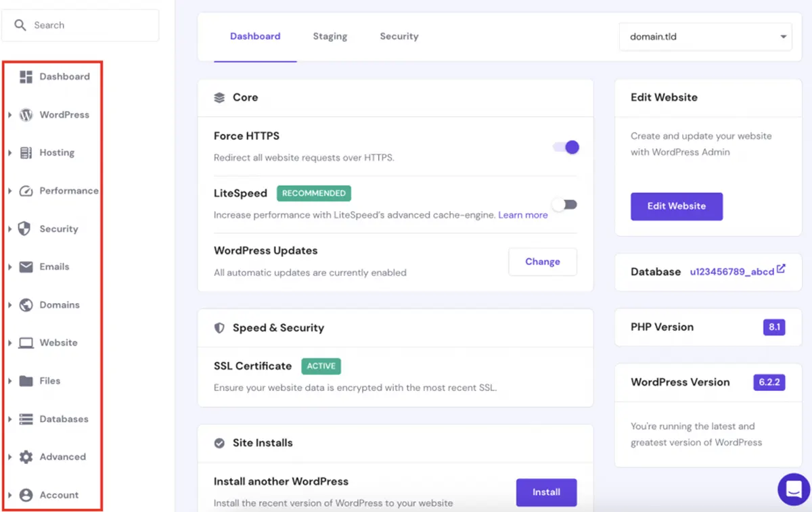
Task: Expand the Domains section arrow
Action: [9, 305]
